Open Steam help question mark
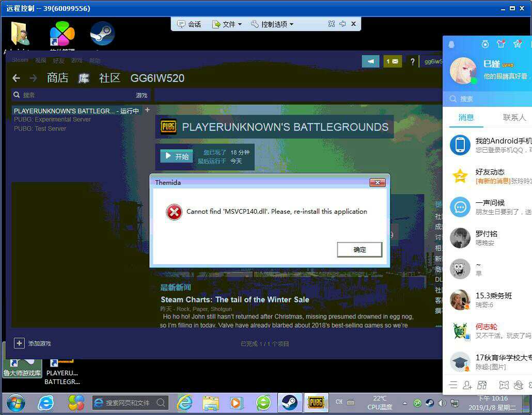This screenshot has height=415, width=532. (412, 62)
